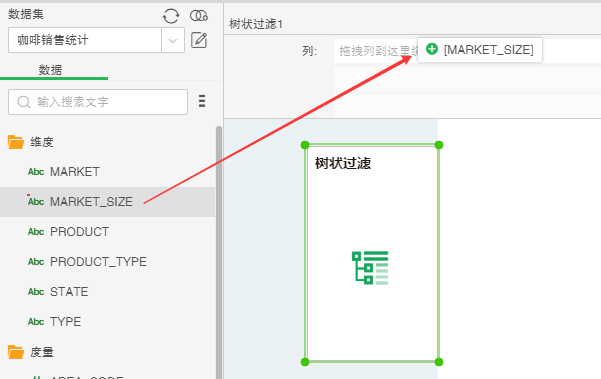
Task: Click the green plus icon beside [MARKET_SIZE]
Action: [432, 49]
